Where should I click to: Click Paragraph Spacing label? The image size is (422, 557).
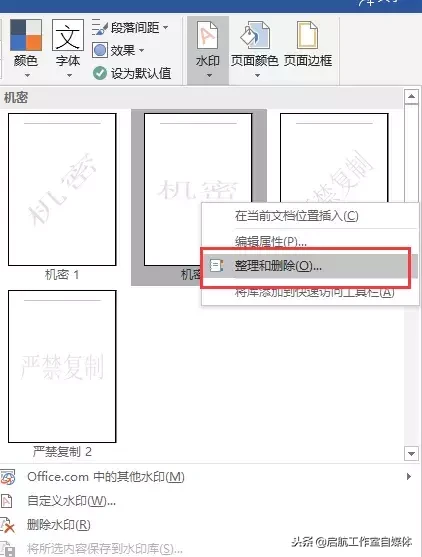click(x=135, y=27)
